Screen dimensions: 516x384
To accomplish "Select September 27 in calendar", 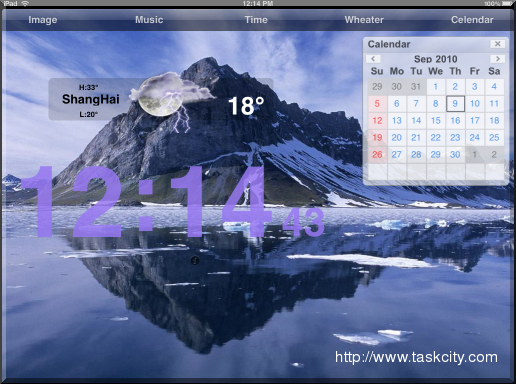I will (397, 155).
